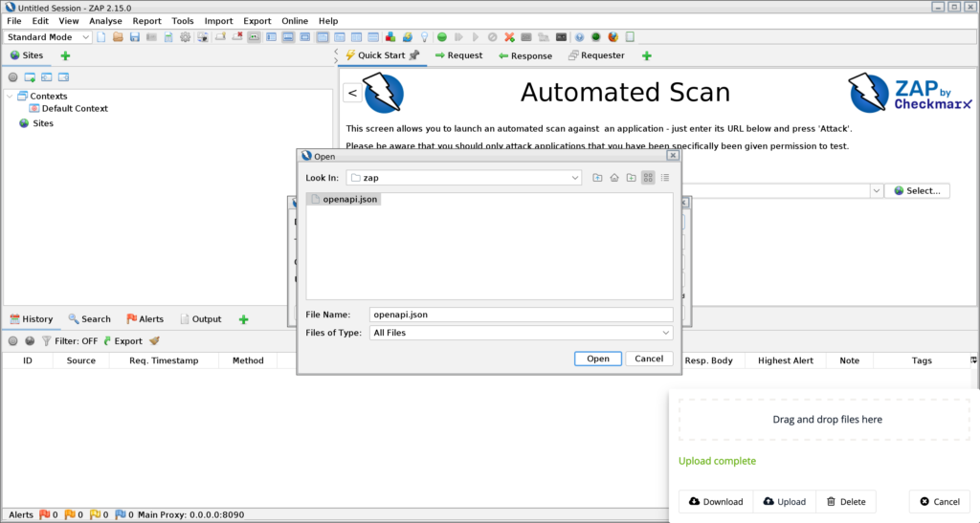Click the back arrow button beside ZAP logo
Viewport: 980px width, 523px height.
(352, 93)
